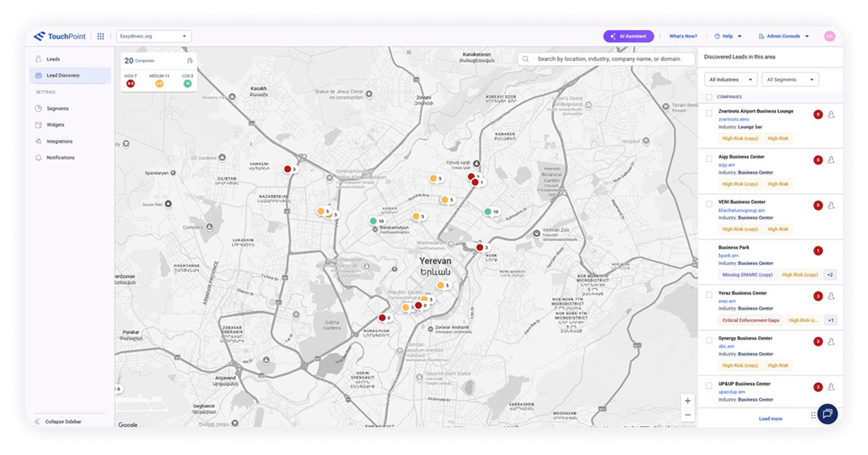This screenshot has width=868, height=455.
Task: Open sbc.am domain link
Action: (726, 346)
